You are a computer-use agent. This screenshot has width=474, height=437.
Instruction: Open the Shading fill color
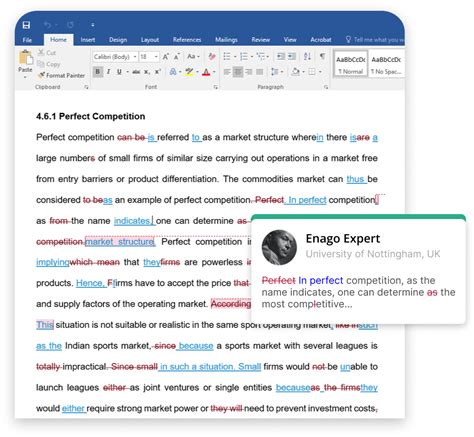pos(295,72)
